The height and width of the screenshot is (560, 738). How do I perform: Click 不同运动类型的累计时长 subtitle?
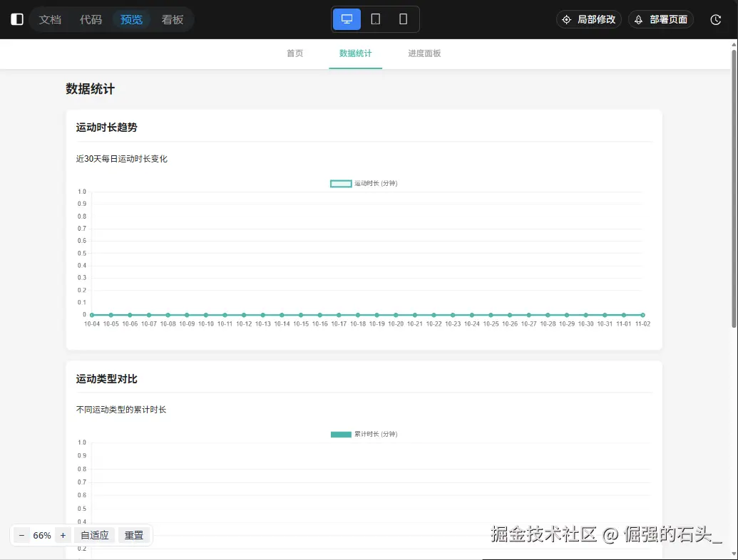[x=121, y=410]
